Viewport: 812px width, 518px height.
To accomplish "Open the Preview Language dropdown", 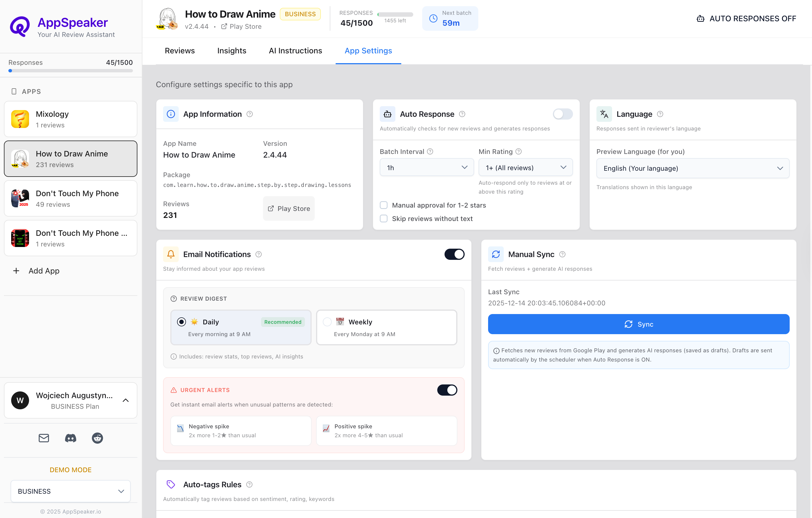I will 692,168.
